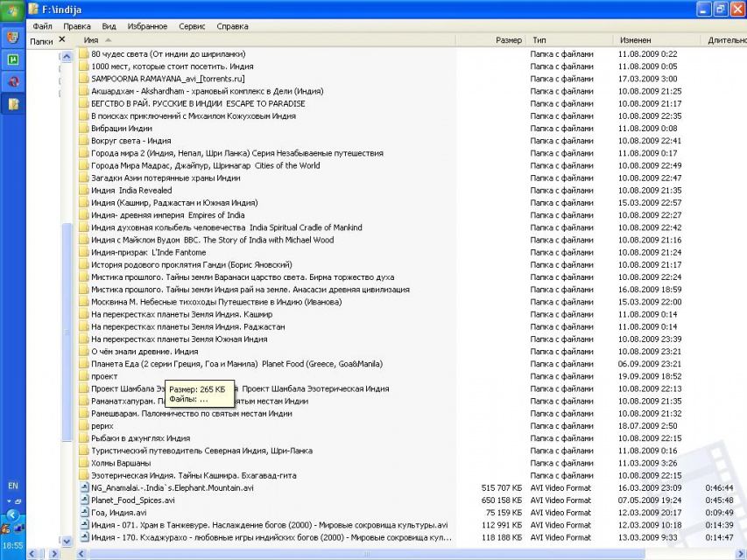
Task: Close the Папки folders pane
Action: (62, 40)
